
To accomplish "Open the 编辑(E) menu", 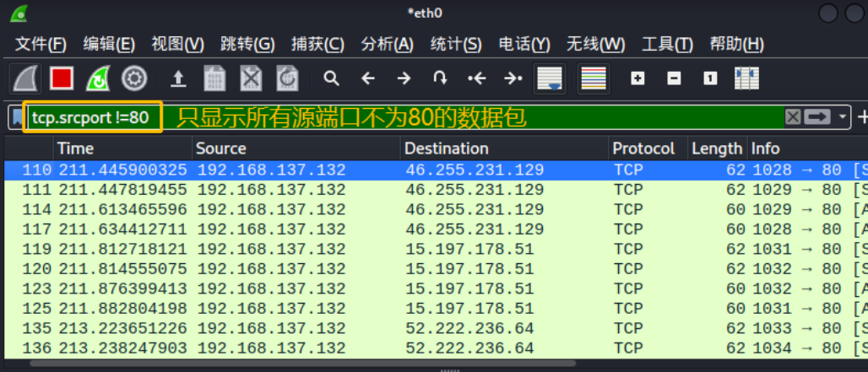I will tap(109, 44).
